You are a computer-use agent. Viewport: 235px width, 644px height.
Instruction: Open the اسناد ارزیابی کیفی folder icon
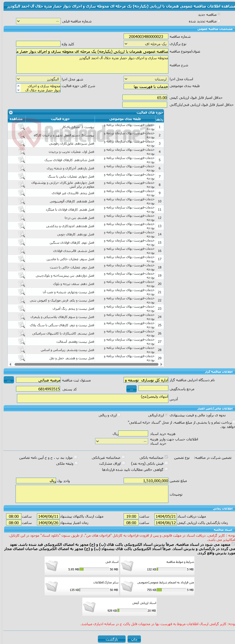(89, 606)
